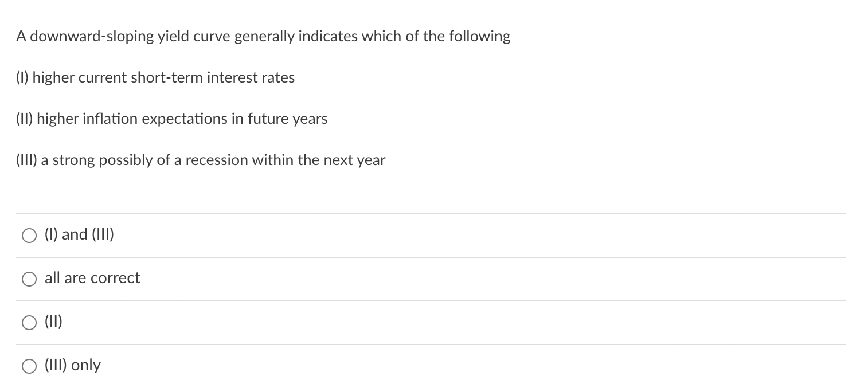Viewport: 868px width, 384px height.
Task: Select the "all are correct" radio button
Action: point(29,279)
